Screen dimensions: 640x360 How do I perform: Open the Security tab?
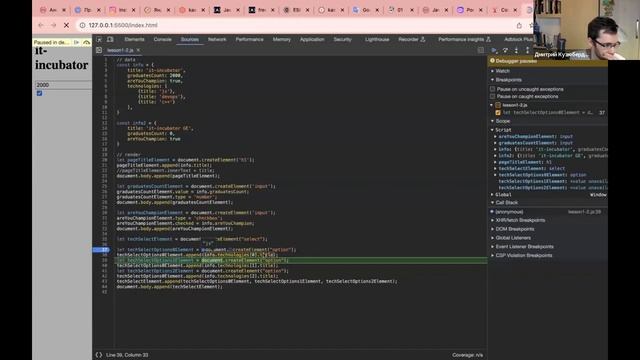pos(342,40)
